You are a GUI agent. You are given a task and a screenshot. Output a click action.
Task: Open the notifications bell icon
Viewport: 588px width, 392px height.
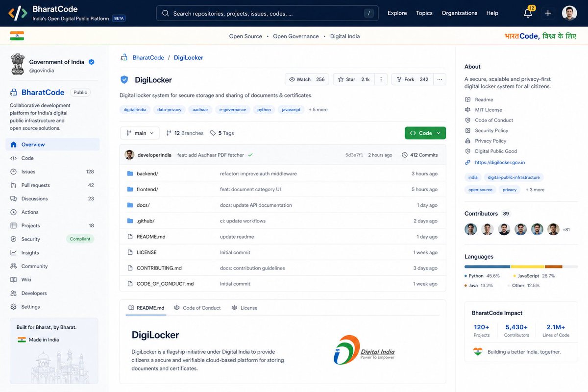click(528, 13)
